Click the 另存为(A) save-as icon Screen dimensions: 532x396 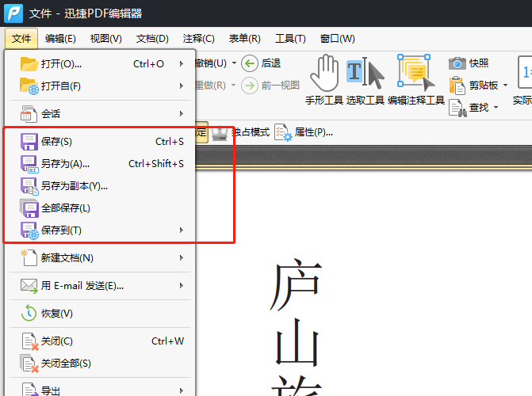click(x=29, y=164)
